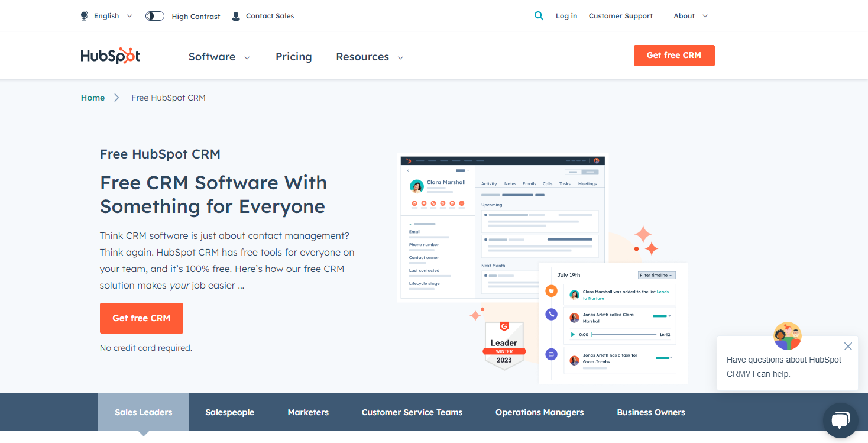Open the search magnifier icon
The width and height of the screenshot is (868, 443).
539,16
